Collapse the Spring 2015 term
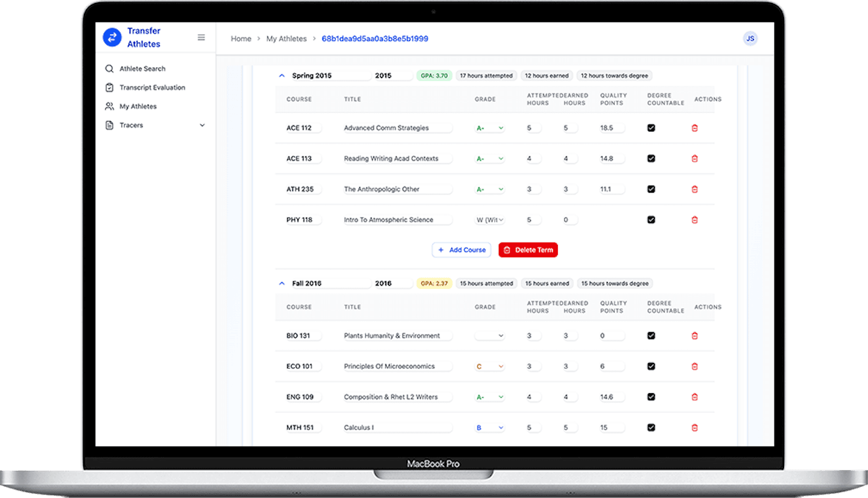This screenshot has height=498, width=868. pos(282,76)
